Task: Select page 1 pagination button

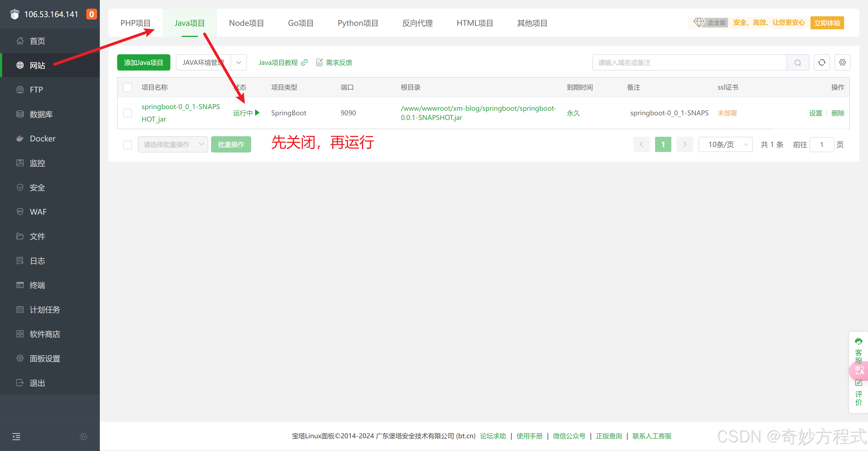Action: coord(663,144)
